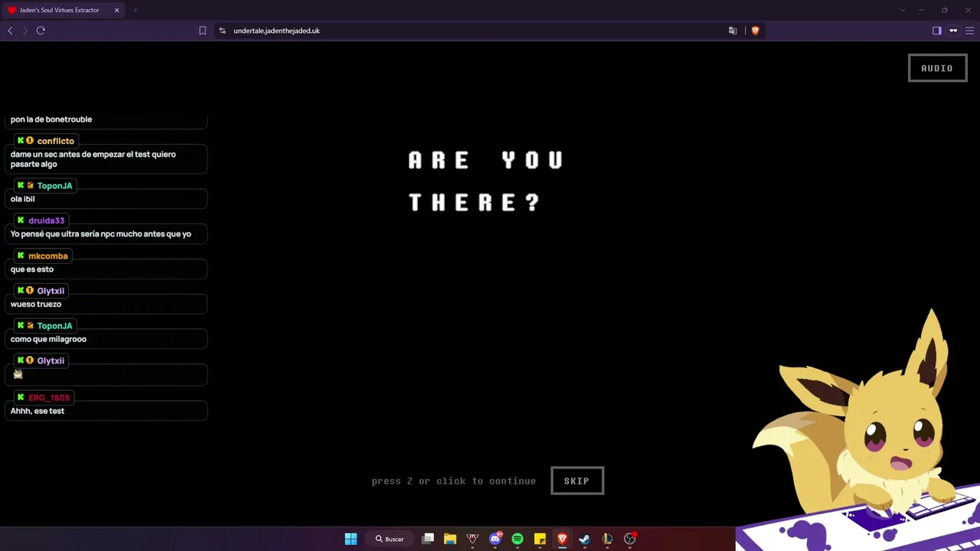The height and width of the screenshot is (551, 980).
Task: Focus the address bar showing undertale.jadenthejaded.uk
Action: (x=276, y=31)
